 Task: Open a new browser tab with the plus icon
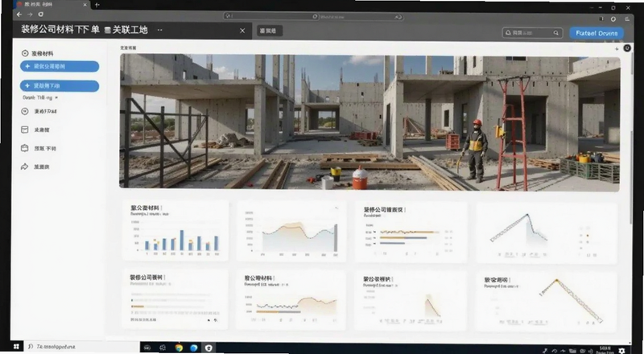pos(97,5)
